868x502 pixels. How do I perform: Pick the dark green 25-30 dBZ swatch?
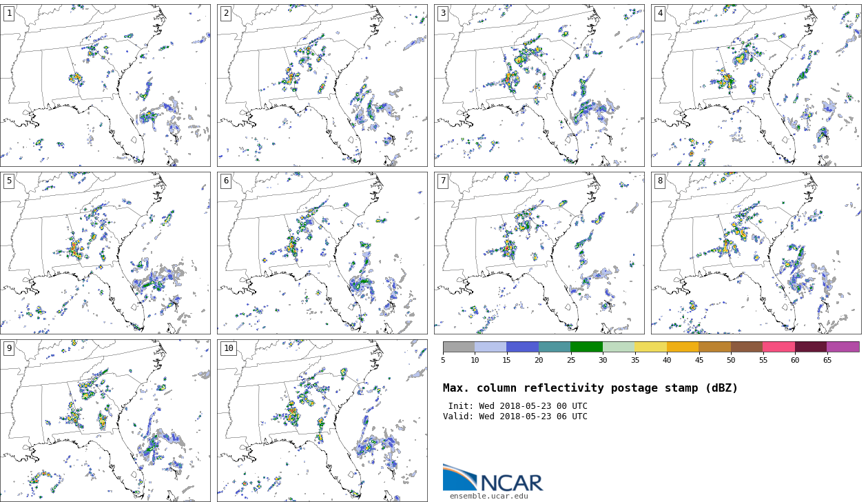coord(586,347)
